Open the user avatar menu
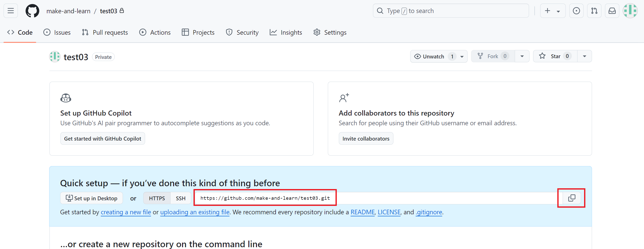The width and height of the screenshot is (644, 249). [630, 11]
